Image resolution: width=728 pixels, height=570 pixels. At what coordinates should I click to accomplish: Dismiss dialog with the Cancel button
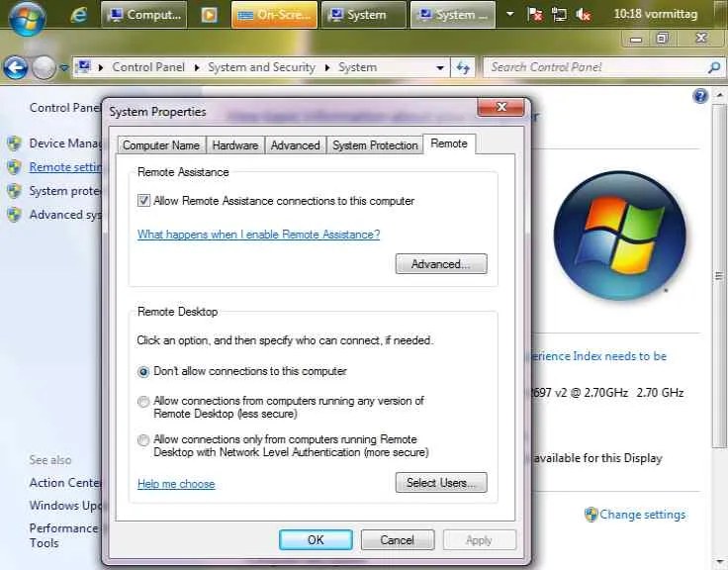[398, 539]
